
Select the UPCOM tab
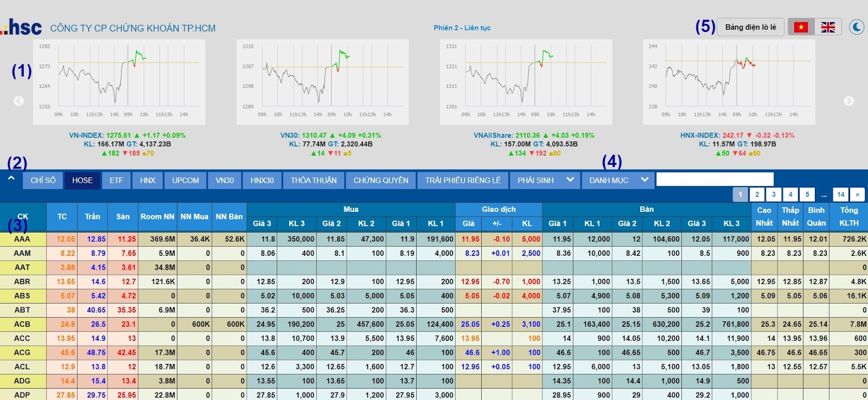[x=186, y=180]
